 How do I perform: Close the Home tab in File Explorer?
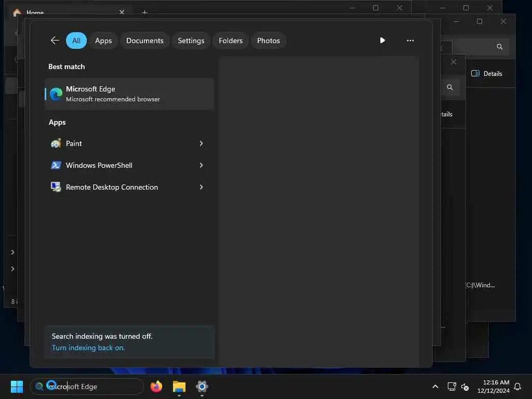[x=122, y=12]
